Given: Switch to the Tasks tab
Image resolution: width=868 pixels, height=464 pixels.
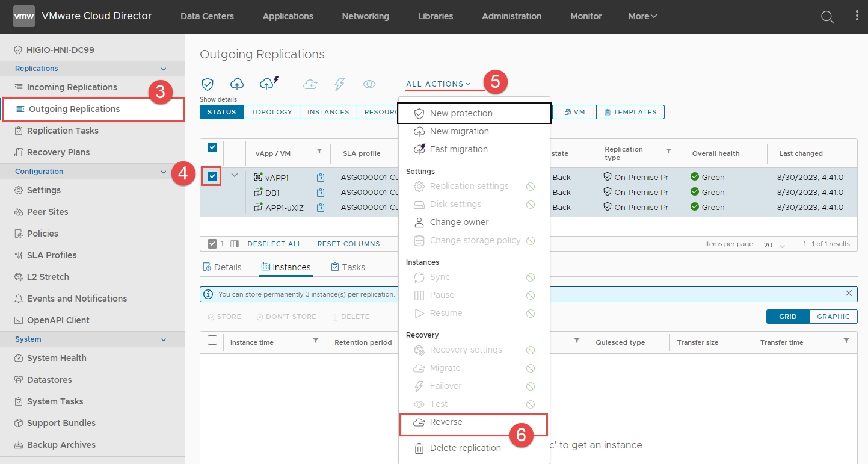Looking at the screenshot, I should click(x=348, y=267).
